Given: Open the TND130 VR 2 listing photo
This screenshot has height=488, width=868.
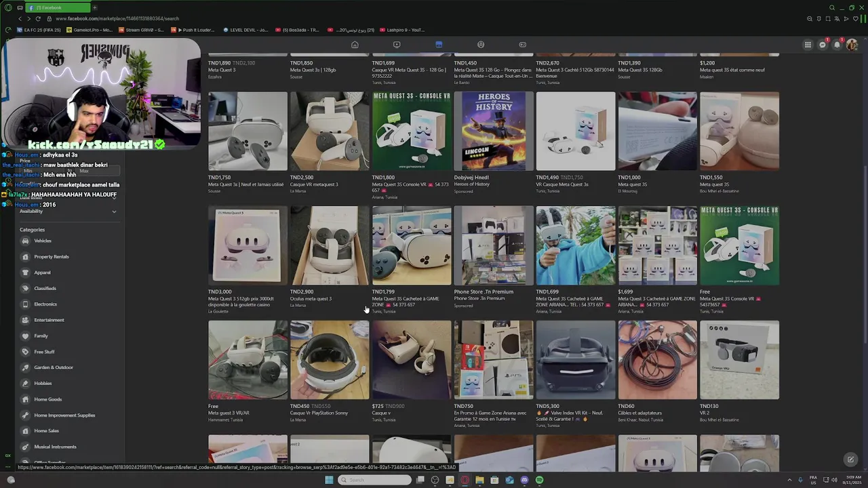Looking at the screenshot, I should [740, 360].
